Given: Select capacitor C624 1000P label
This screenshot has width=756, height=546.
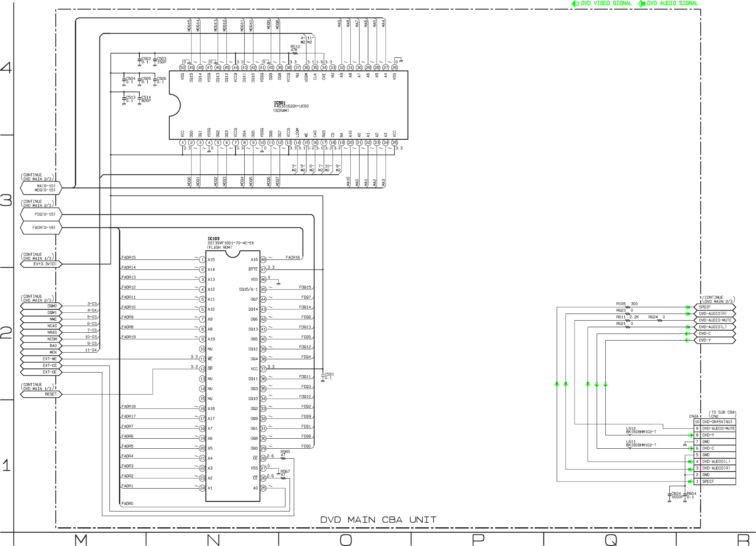Looking at the screenshot, I should (x=677, y=495).
